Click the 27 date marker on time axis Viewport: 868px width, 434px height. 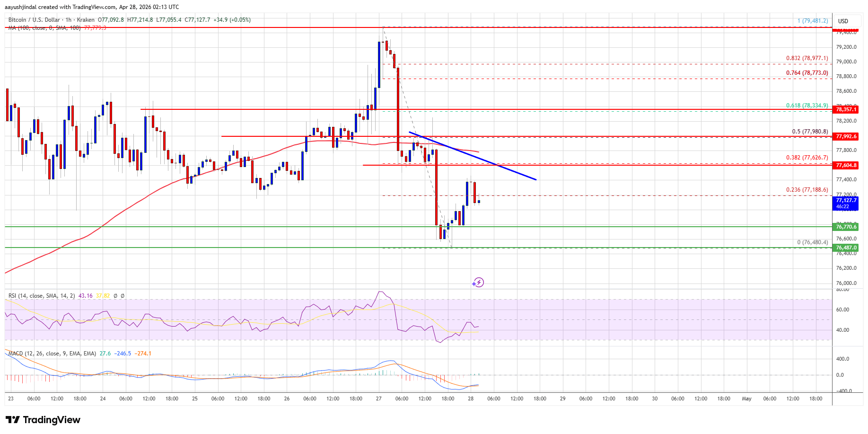[x=379, y=399]
